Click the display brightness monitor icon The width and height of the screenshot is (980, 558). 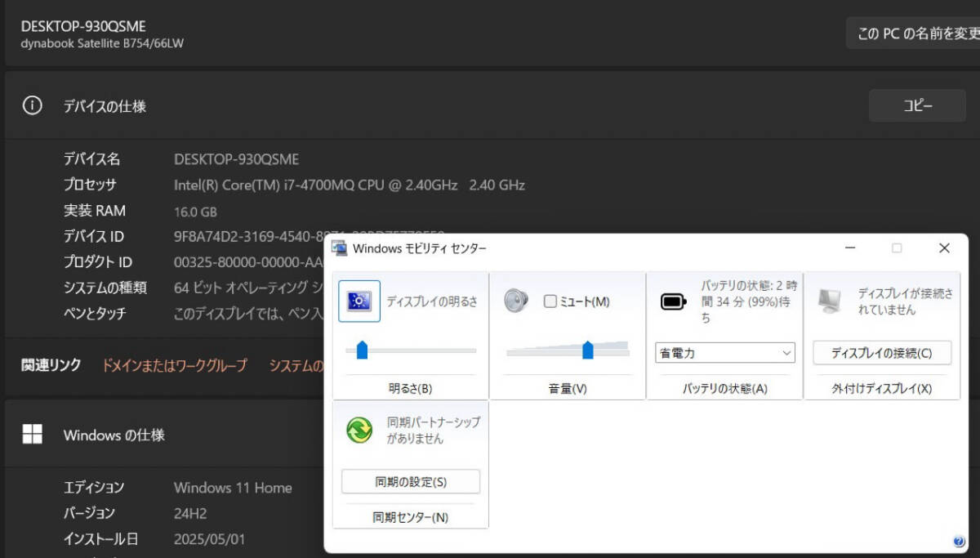pos(359,301)
